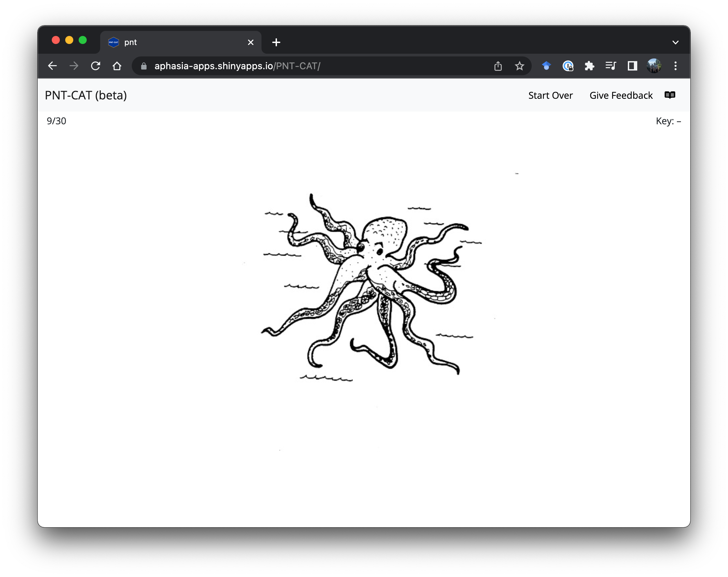Toggle the browser side panel icon
The width and height of the screenshot is (728, 577).
point(632,66)
